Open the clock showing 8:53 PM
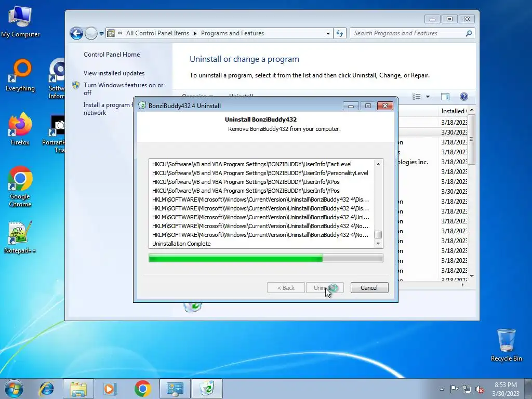The width and height of the screenshot is (532, 399). [x=506, y=389]
